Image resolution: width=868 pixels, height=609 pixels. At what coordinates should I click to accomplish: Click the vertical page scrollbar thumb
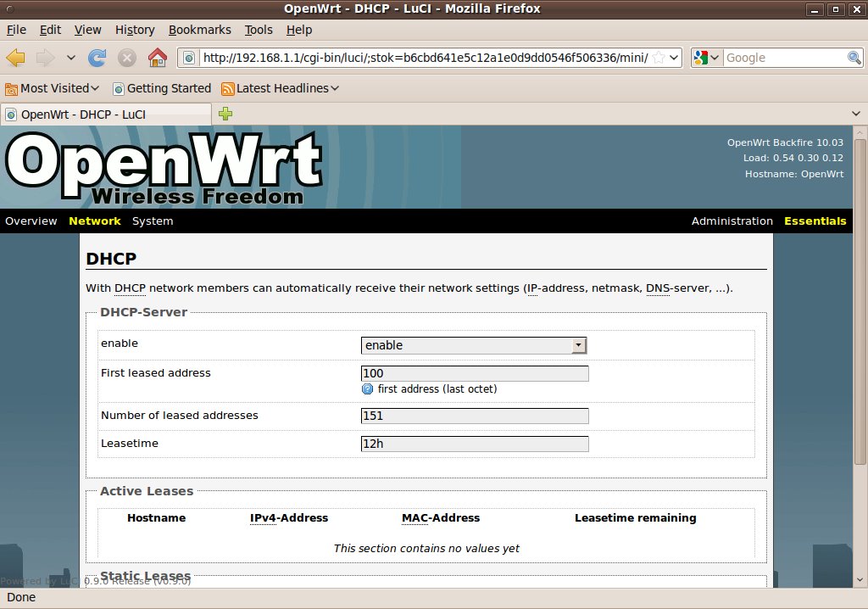pyautogui.click(x=860, y=302)
